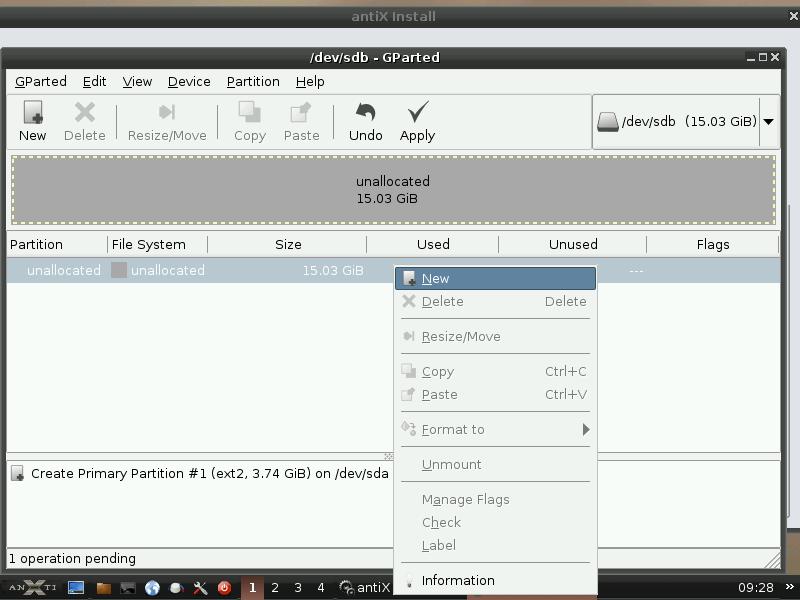
Task: Expand the Format to submenu
Action: [x=495, y=430]
